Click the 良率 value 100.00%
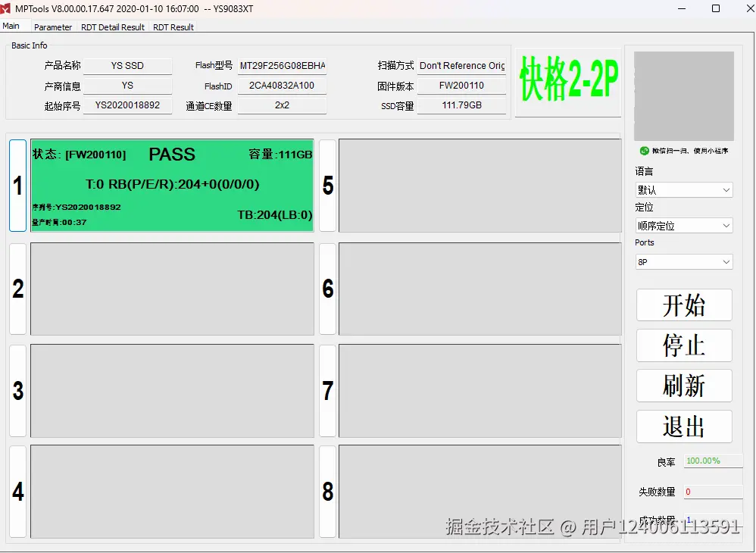The height and width of the screenshot is (553, 756). point(713,461)
